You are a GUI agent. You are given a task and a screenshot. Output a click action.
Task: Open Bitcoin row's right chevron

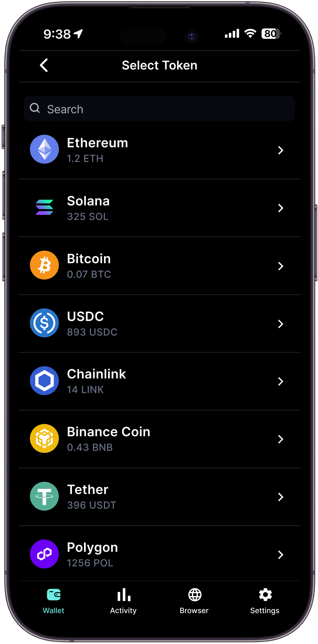coord(280,266)
